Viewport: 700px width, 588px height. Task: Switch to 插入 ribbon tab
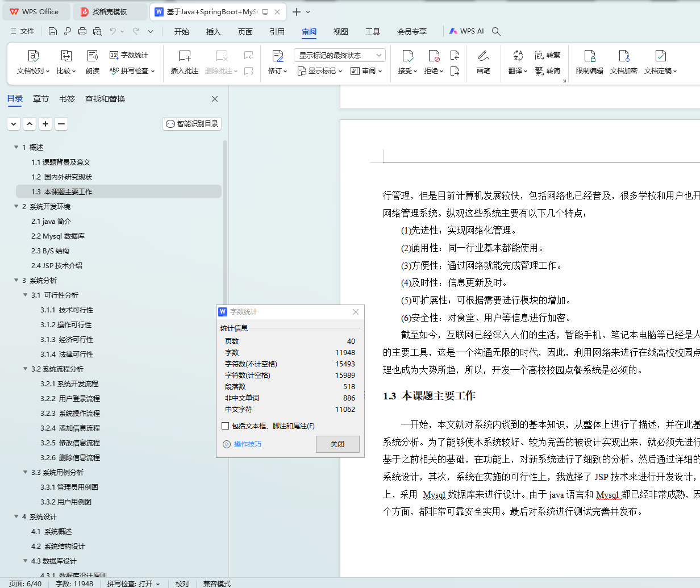coord(214,32)
